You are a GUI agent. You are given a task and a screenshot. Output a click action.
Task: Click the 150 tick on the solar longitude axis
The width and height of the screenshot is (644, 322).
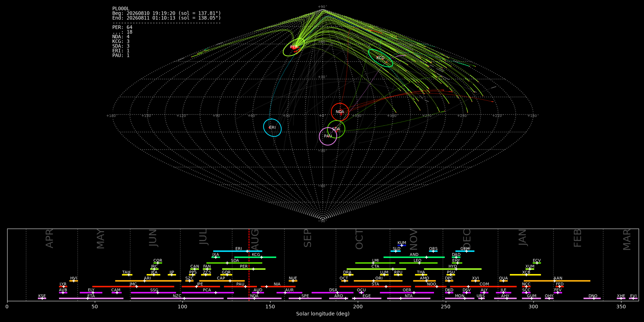click(270, 307)
